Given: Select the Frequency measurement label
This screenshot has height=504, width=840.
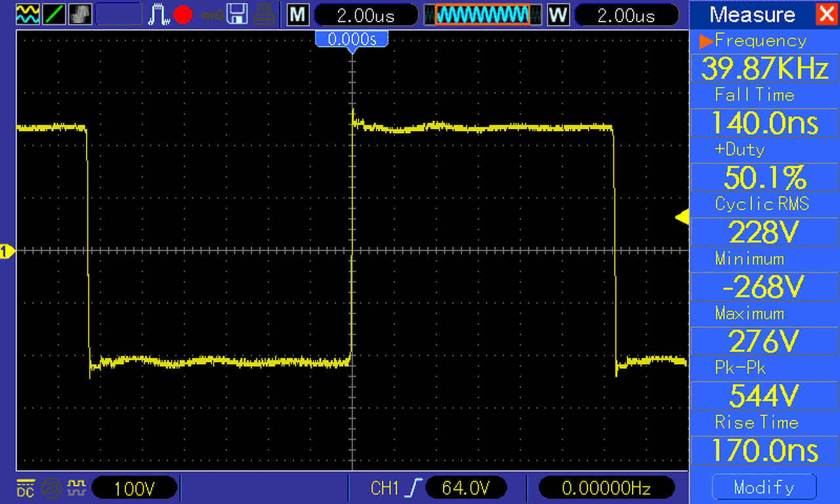Looking at the screenshot, I should click(x=761, y=41).
